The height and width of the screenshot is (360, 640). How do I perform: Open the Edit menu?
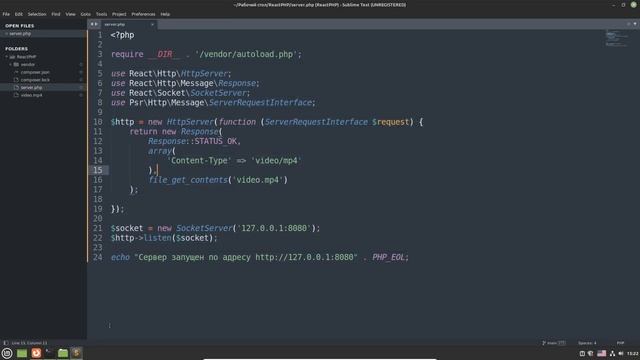(x=19, y=14)
